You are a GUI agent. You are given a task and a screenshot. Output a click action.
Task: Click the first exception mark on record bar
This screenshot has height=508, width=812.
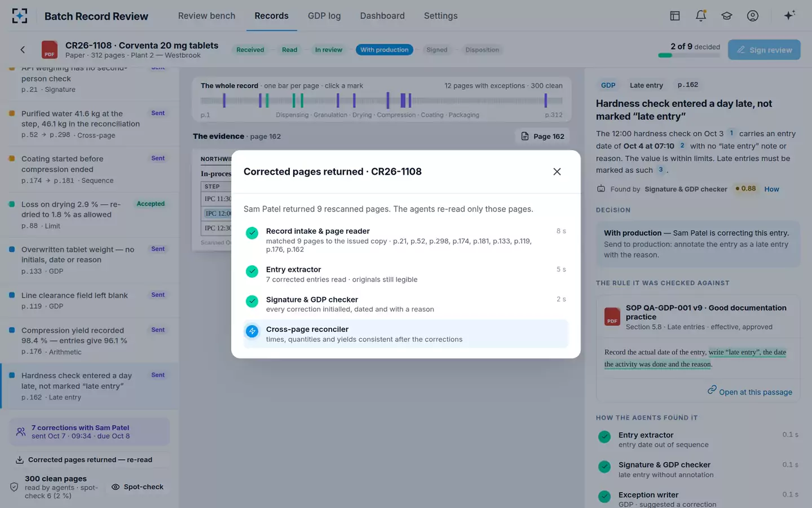[224, 100]
